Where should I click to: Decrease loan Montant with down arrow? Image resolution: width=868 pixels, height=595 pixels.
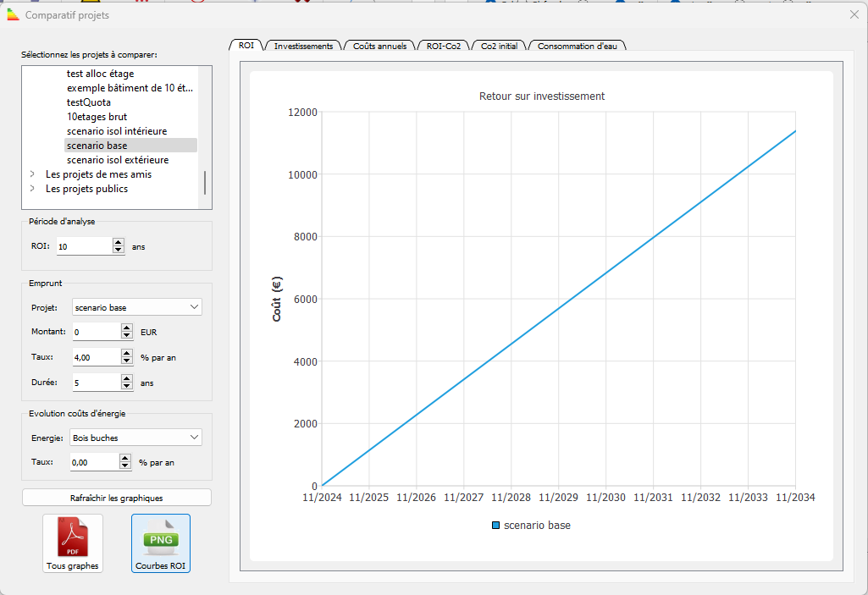tap(127, 336)
